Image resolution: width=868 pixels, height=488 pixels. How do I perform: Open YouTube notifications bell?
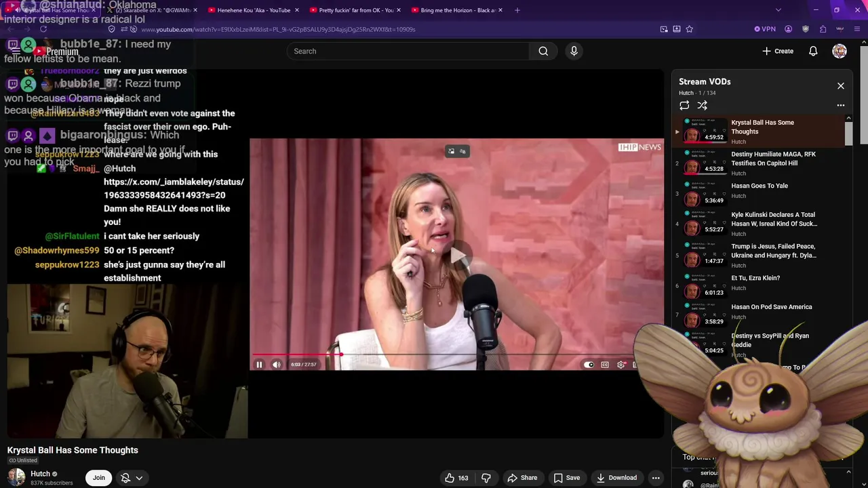(x=813, y=51)
